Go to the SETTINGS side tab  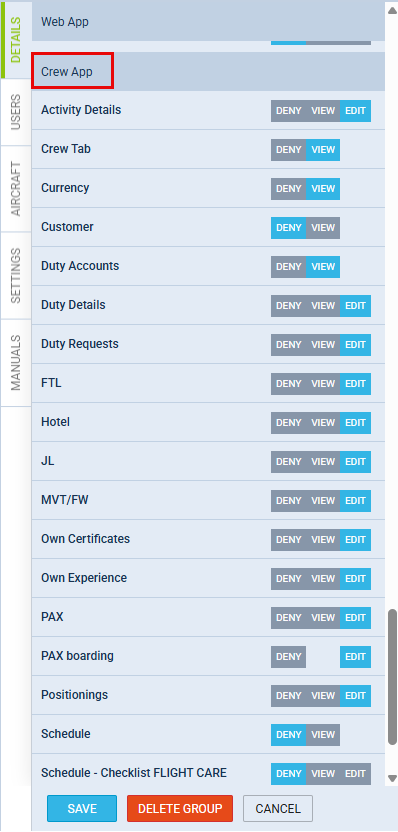point(16,275)
